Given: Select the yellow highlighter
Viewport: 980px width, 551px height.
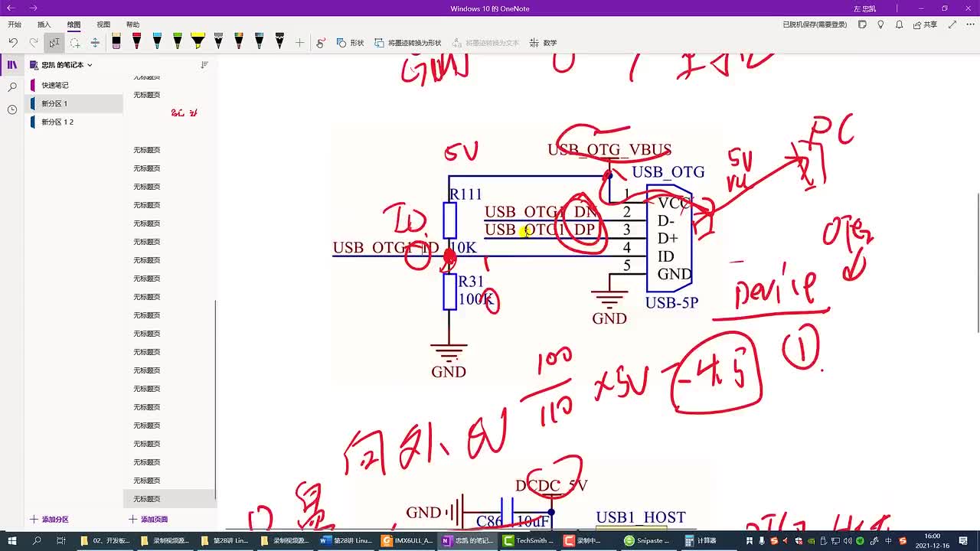Looking at the screenshot, I should pos(198,41).
